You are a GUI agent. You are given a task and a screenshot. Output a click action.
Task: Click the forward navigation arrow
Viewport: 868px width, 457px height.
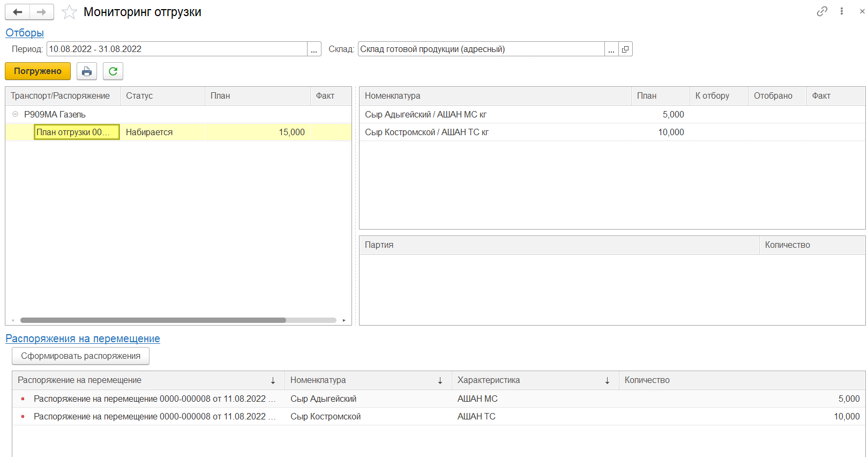(x=42, y=12)
